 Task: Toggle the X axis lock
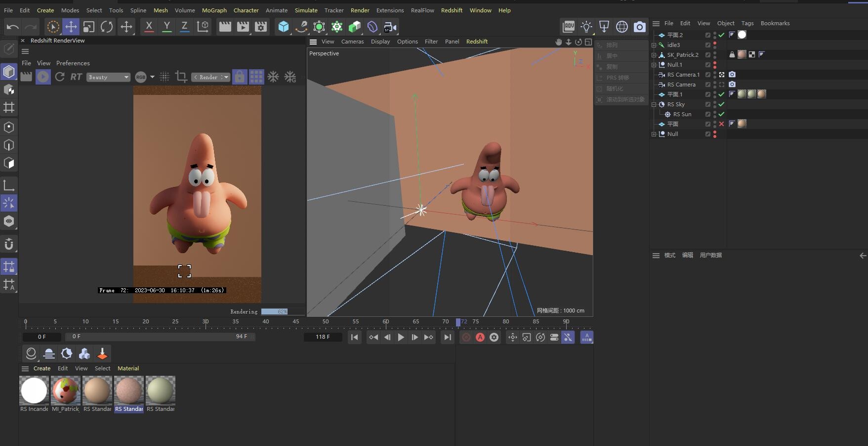click(149, 27)
